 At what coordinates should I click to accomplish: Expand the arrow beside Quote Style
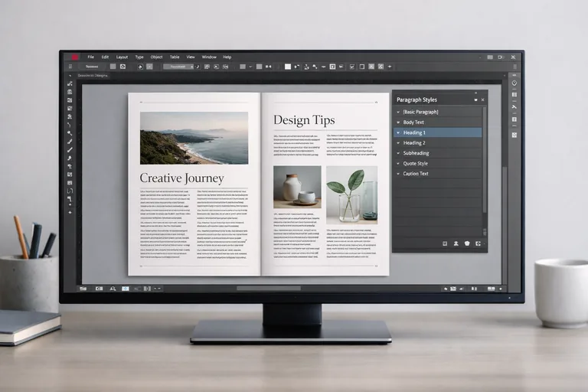[398, 163]
